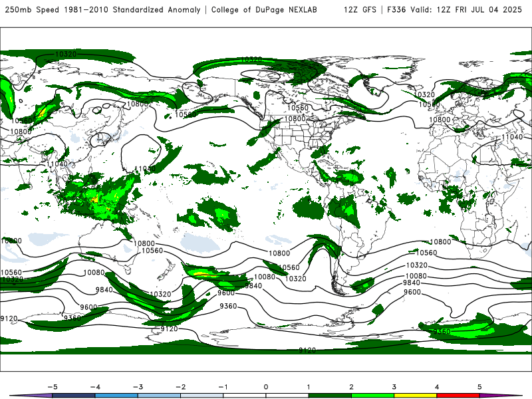
Task: Click the "12Z GFS" model label
Action: pyautogui.click(x=360, y=9)
